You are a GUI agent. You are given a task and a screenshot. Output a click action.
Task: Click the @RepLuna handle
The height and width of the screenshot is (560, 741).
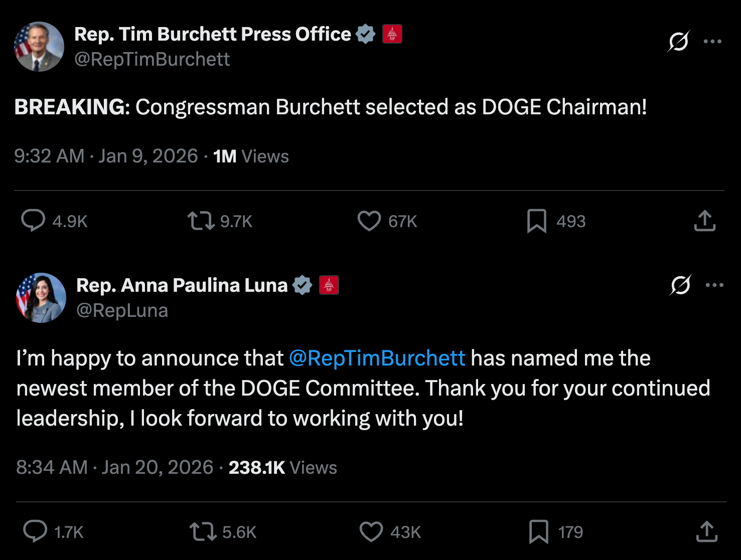(122, 311)
